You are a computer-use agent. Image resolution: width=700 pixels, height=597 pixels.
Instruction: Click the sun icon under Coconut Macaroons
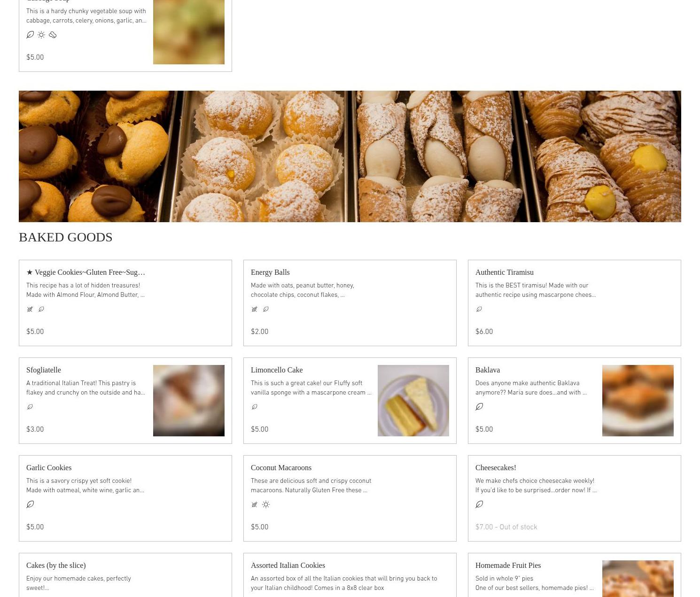266,504
